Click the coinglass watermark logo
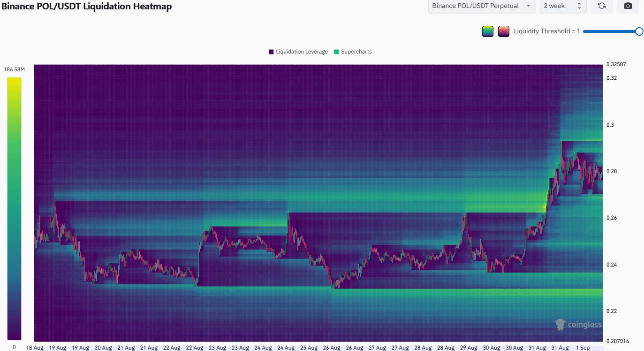Viewport: 644px width, 351px height. (x=578, y=324)
